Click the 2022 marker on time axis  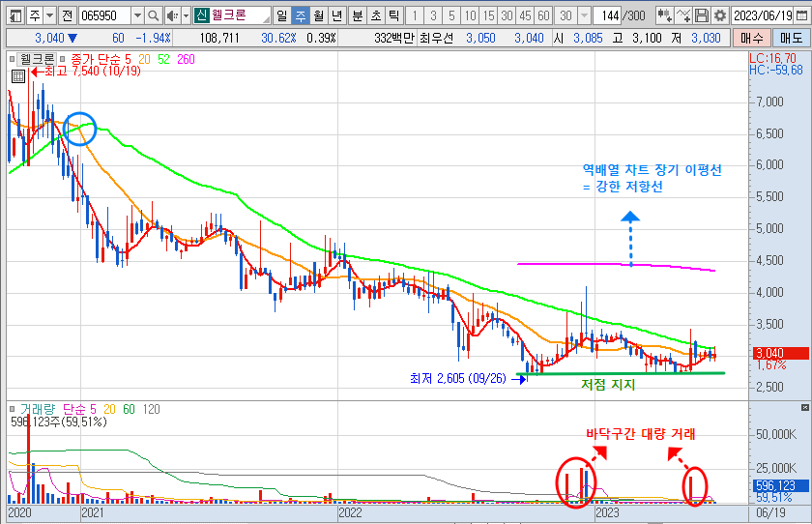(351, 512)
